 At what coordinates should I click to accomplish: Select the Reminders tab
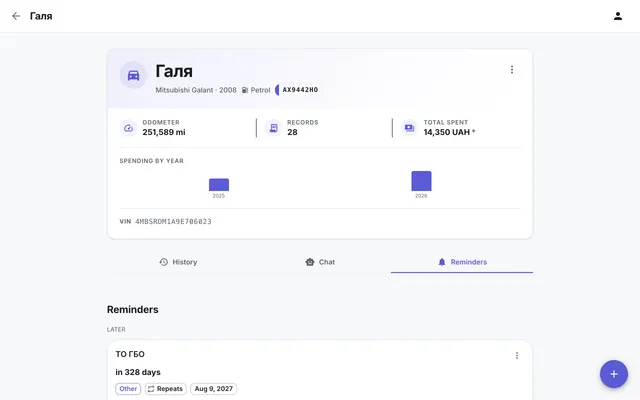pos(462,262)
